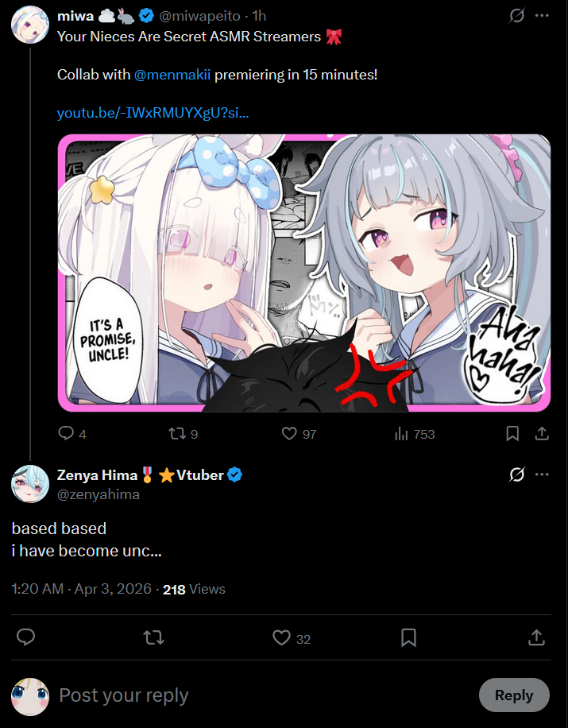The height and width of the screenshot is (728, 568).
Task: Open Grok icon on miwa's post
Action: pos(516,16)
